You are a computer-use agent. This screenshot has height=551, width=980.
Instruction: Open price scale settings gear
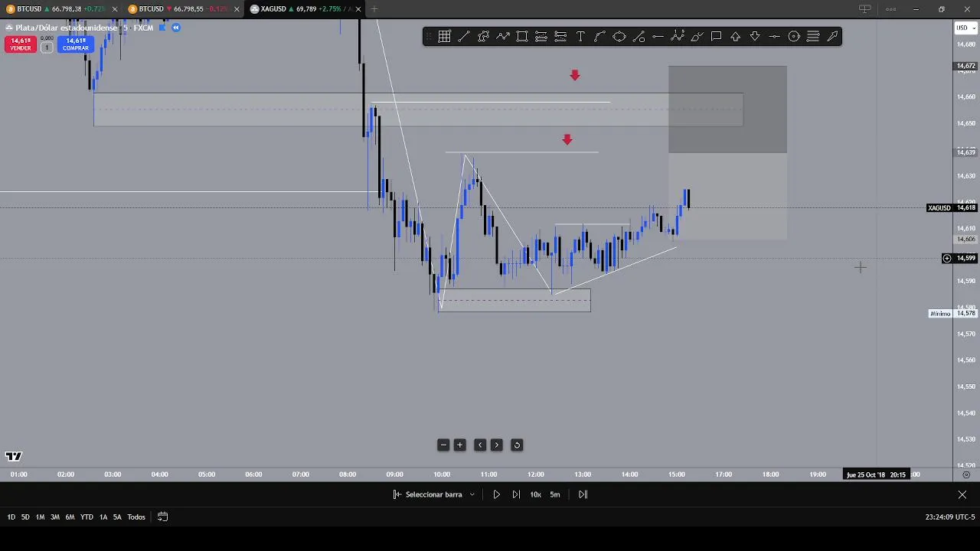click(966, 474)
